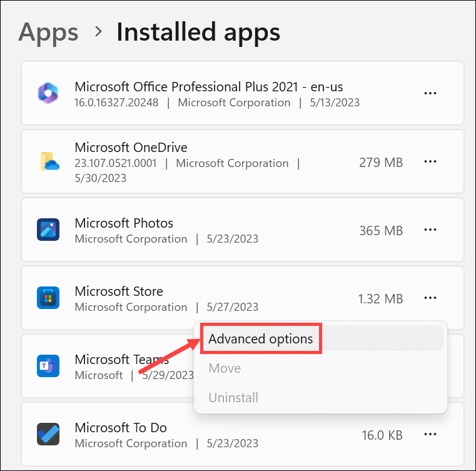Click the Installed apps page heading

tap(198, 32)
